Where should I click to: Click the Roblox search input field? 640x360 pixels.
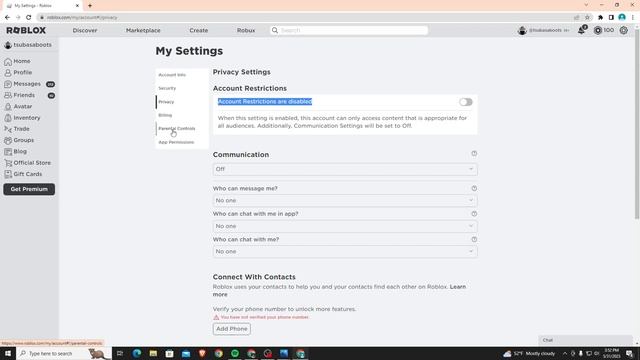coord(353,30)
